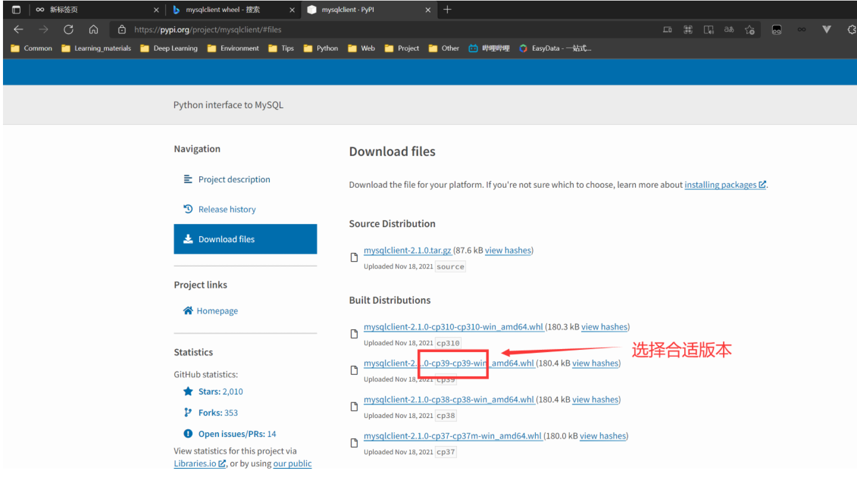Go to the browser home page icon
The width and height of the screenshot is (857, 504).
(x=93, y=29)
